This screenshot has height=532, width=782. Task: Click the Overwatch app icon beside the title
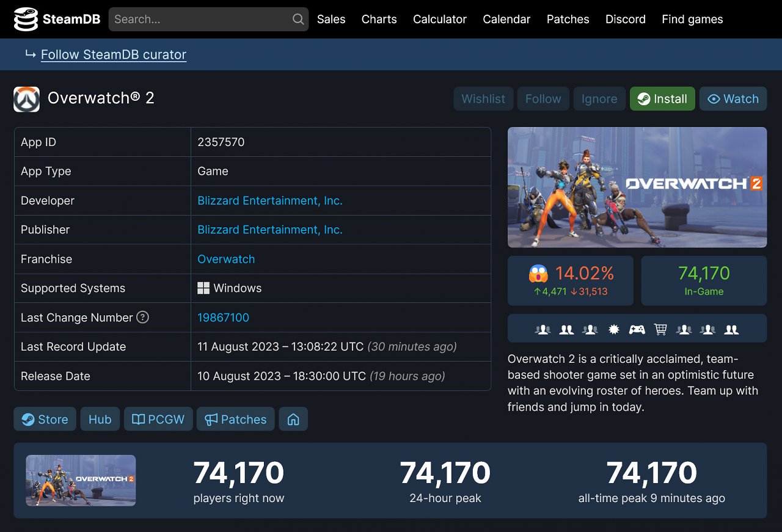[26, 99]
